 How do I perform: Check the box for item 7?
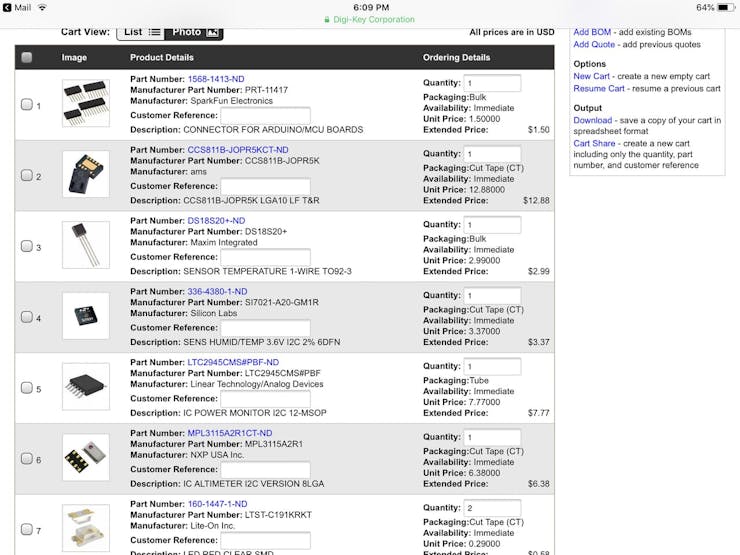27,529
